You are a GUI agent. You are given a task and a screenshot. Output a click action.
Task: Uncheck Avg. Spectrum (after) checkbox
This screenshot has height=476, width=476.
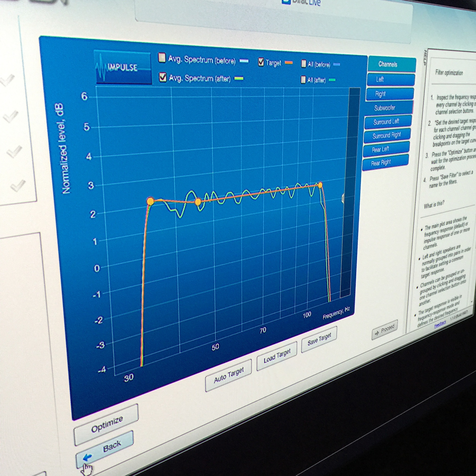click(163, 77)
